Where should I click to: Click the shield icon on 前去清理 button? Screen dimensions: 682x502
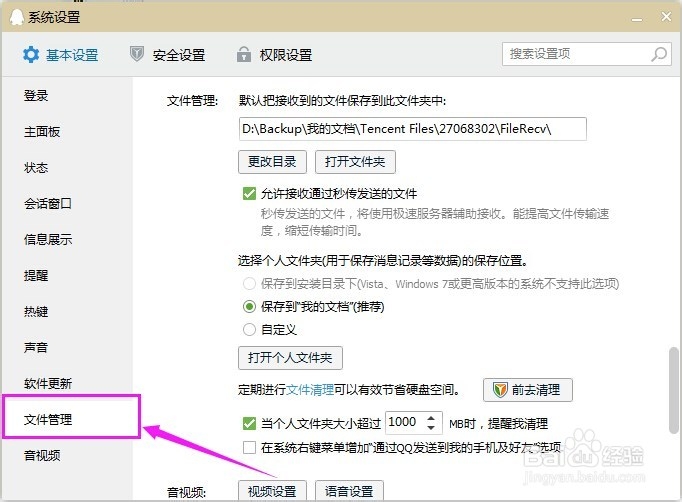[500, 390]
